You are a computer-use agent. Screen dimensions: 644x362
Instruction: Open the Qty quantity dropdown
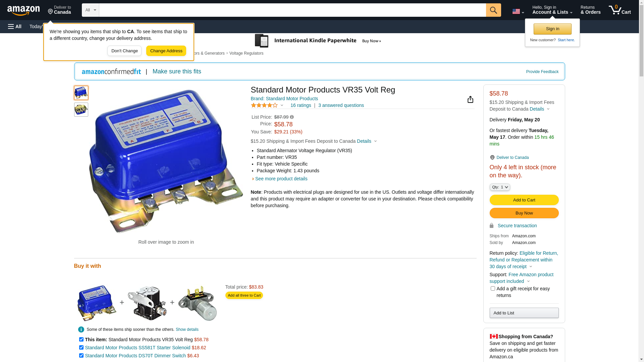pos(500,187)
